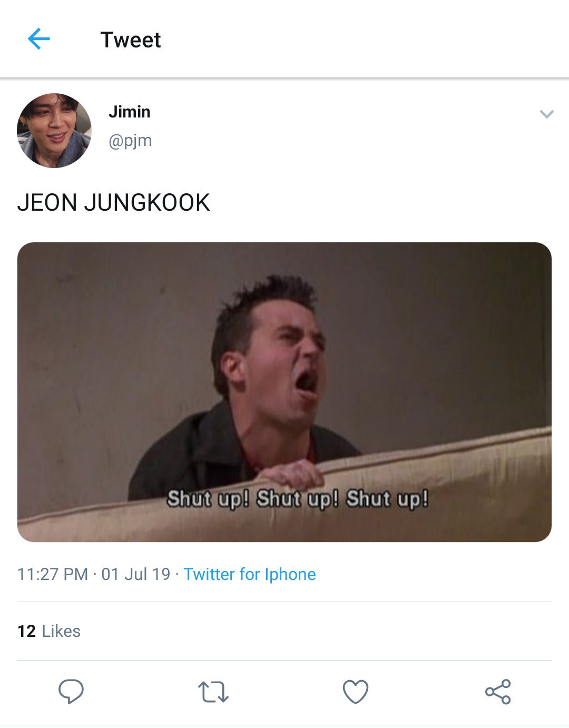Click the display name Jimin

[130, 112]
